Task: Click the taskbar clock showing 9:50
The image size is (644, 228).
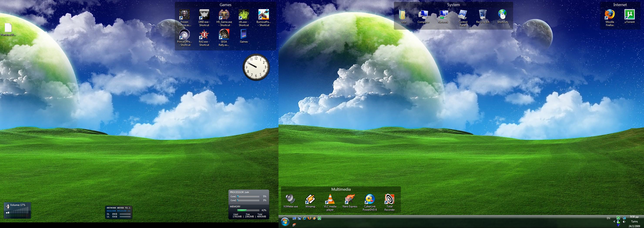Action: click(x=634, y=217)
